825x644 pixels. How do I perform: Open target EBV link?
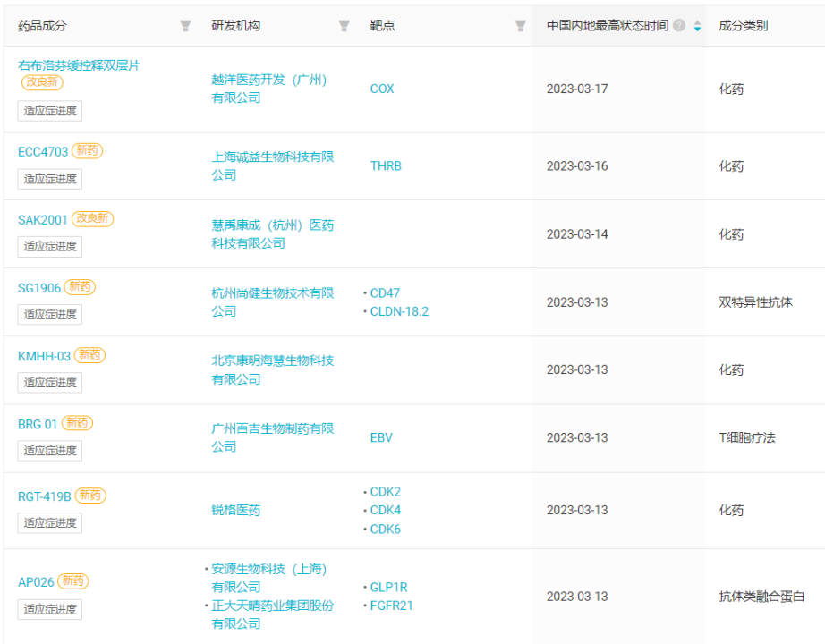coord(381,437)
